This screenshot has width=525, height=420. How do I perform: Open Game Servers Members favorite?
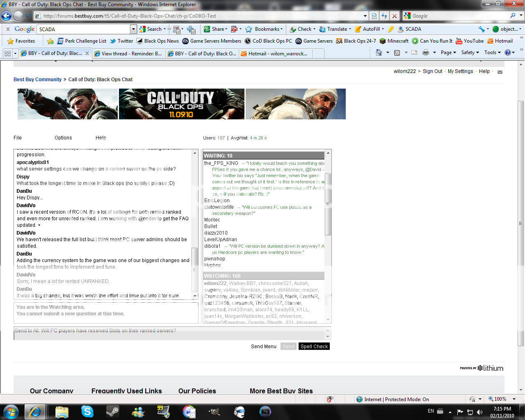point(212,41)
